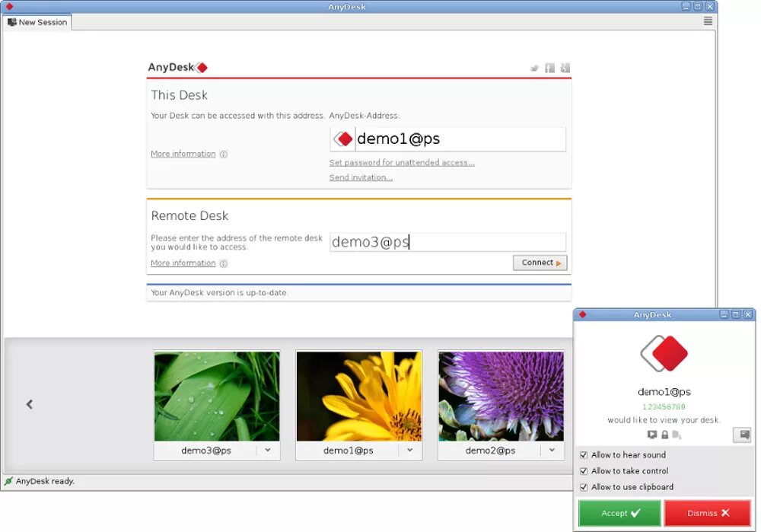Open More information link under Remote Desk
761x532 pixels.
183,263
